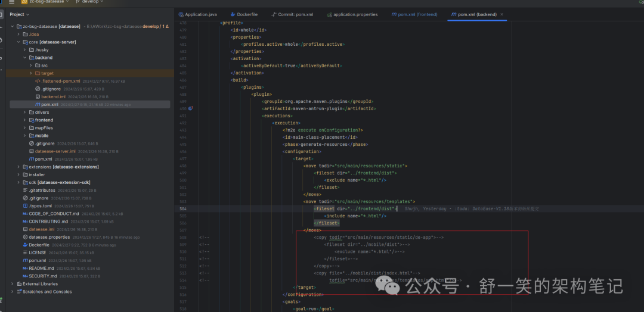Click the Maven icon of backend pom.xml file
This screenshot has height=312, width=644.
pyautogui.click(x=38, y=104)
